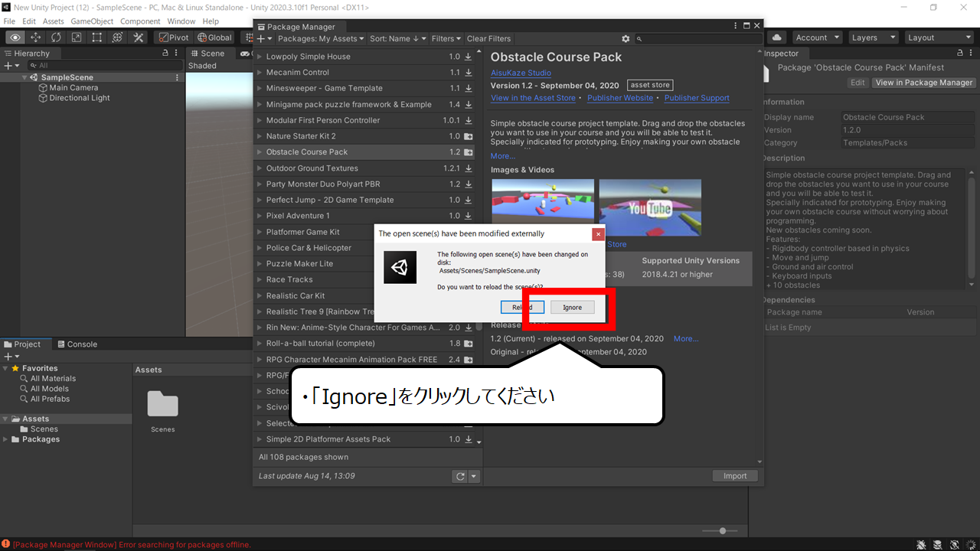
Task: Open the Account dropdown
Action: (816, 37)
